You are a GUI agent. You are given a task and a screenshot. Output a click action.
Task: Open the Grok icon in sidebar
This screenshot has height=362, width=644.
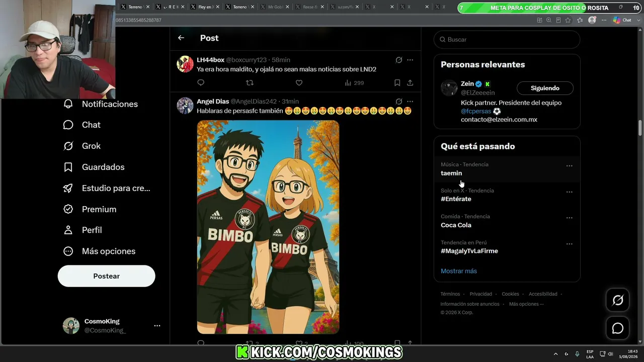click(x=68, y=146)
